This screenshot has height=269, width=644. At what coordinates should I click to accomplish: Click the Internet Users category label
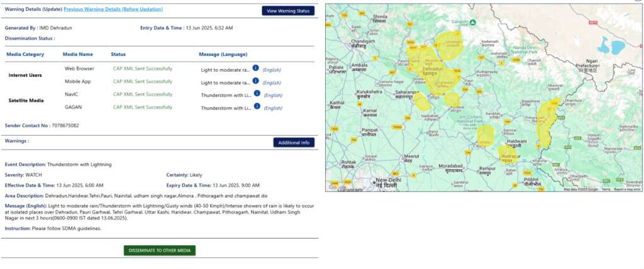click(x=25, y=75)
